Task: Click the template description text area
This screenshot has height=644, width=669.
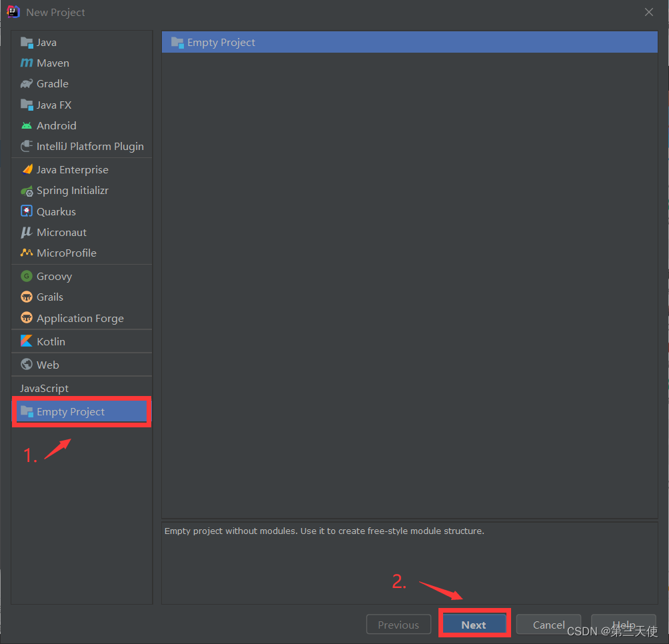Action: coord(410,563)
